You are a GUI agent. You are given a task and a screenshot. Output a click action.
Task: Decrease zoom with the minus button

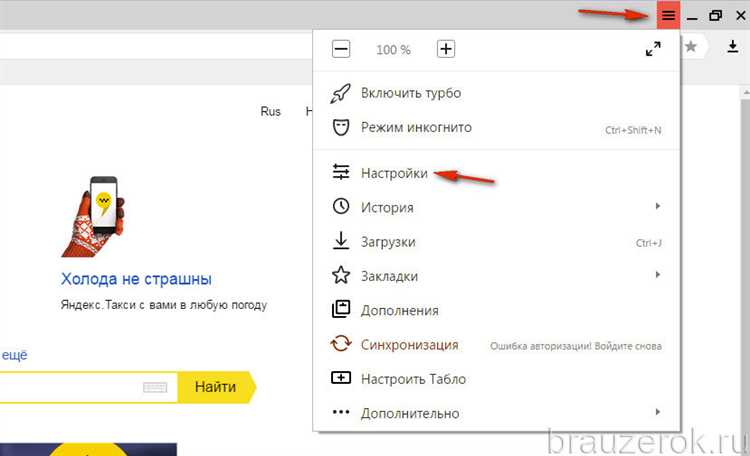tap(341, 49)
